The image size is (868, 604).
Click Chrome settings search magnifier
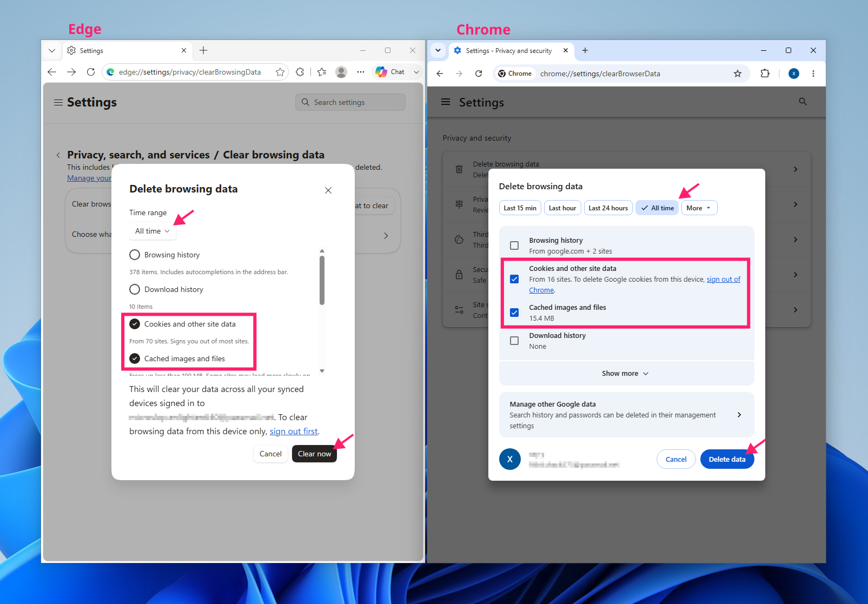coord(803,102)
